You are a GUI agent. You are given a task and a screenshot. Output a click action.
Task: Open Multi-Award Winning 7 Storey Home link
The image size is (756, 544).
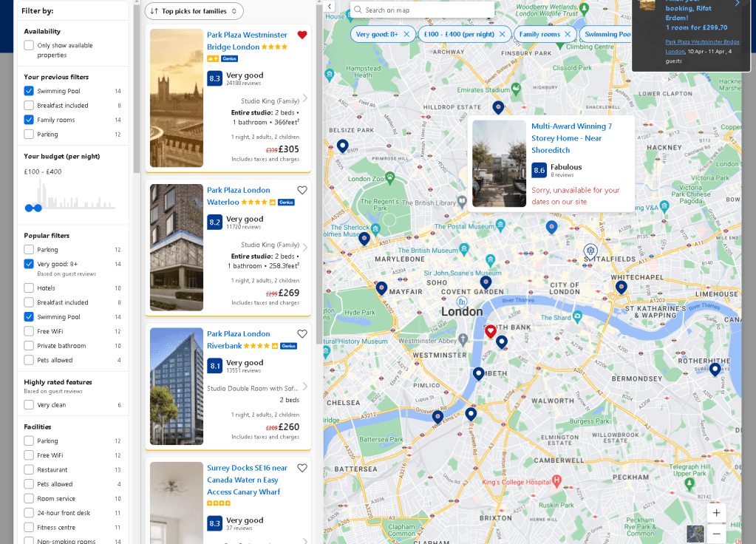point(571,138)
